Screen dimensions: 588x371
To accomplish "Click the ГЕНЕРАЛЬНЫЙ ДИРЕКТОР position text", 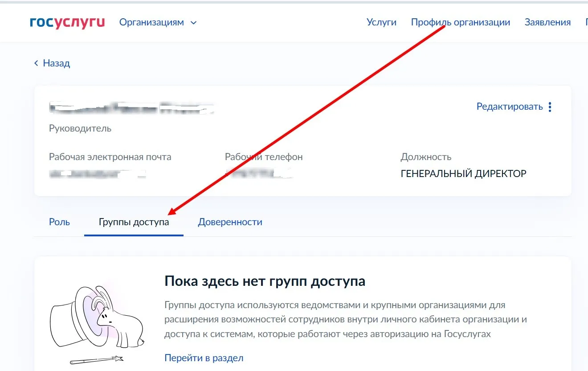I will click(463, 173).
